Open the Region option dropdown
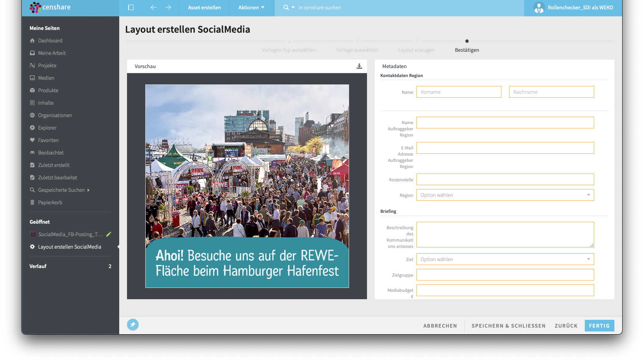The width and height of the screenshot is (644, 363). click(505, 195)
